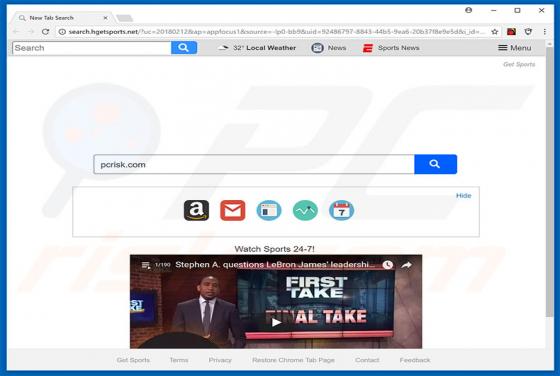Open a new browser tab
Viewport: 560px width, 376px height.
click(124, 18)
